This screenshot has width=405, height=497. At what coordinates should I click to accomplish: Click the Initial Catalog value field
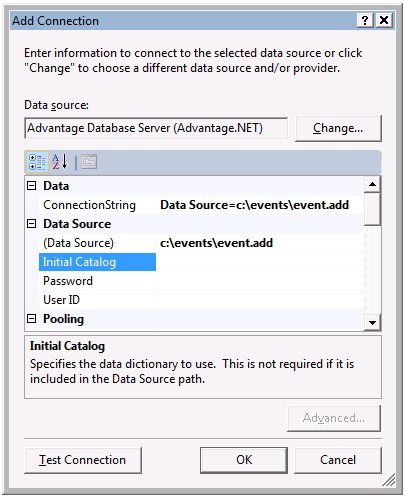[x=260, y=262]
